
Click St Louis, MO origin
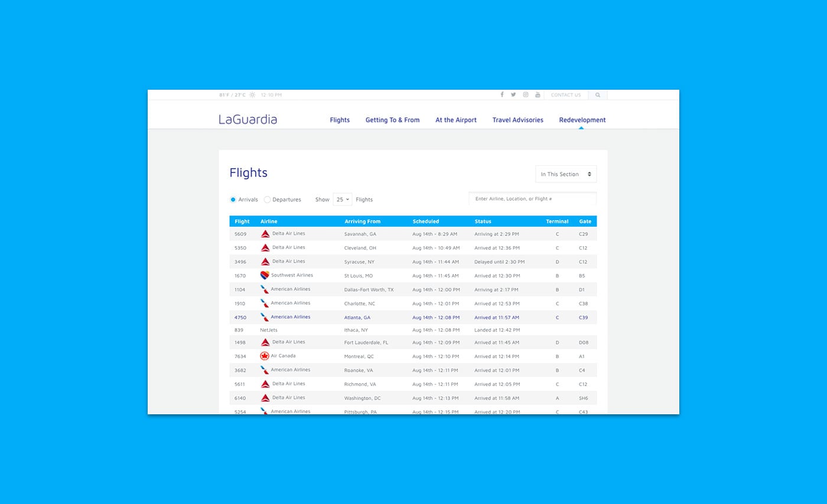(x=359, y=276)
